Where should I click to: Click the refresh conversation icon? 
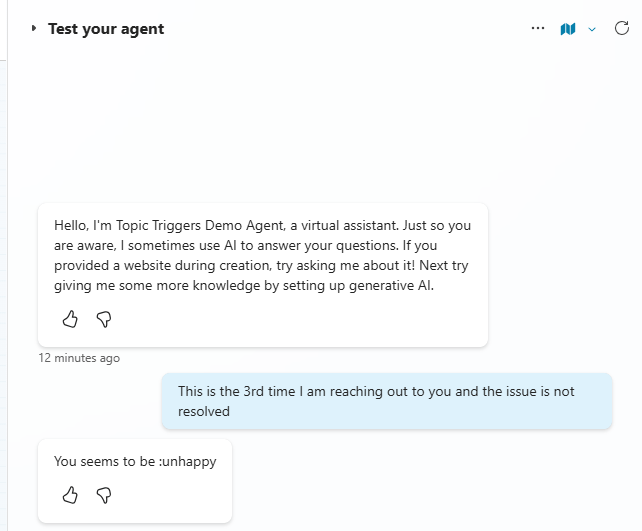623,29
